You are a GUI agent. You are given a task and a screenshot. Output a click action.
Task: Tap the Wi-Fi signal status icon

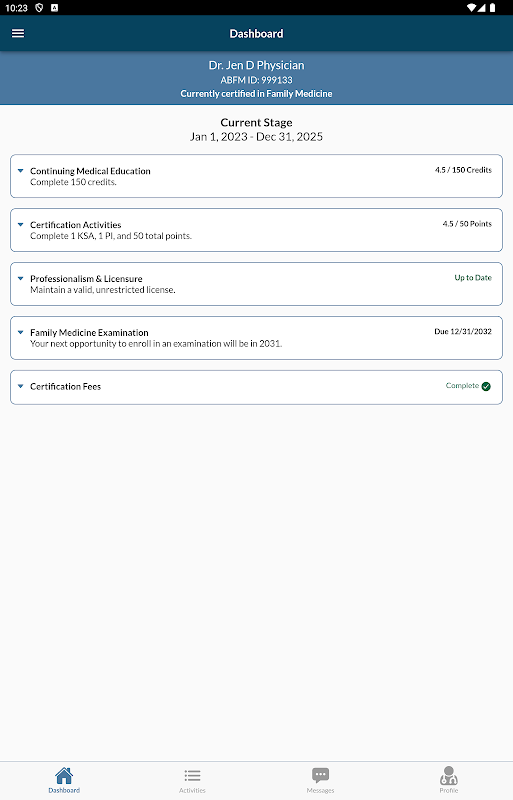471,8
